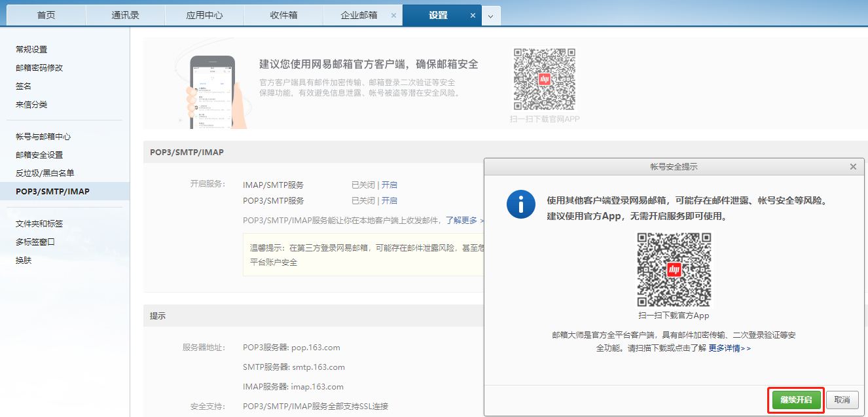Image resolution: width=868 pixels, height=417 pixels.
Task: Click 取消 to cancel the dialog
Action: tap(842, 400)
